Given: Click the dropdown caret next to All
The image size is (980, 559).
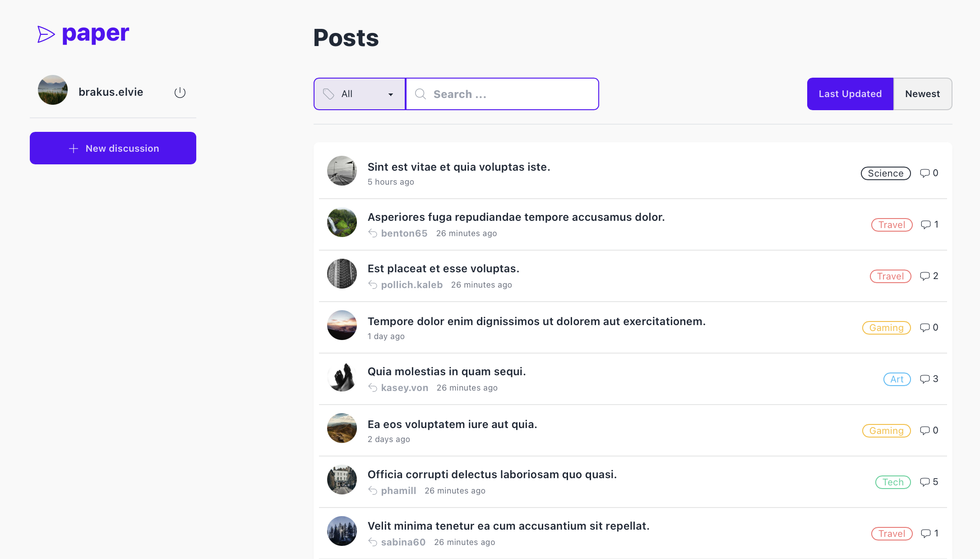Looking at the screenshot, I should 391,94.
